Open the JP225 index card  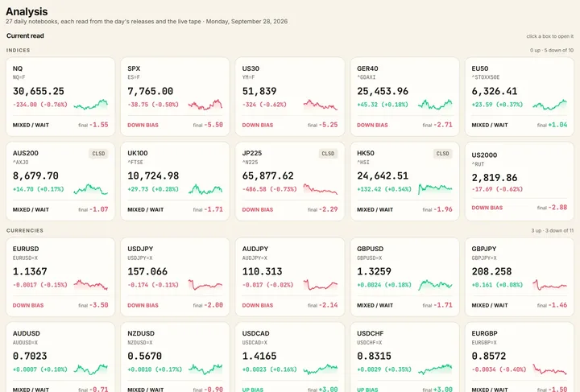tap(290, 181)
